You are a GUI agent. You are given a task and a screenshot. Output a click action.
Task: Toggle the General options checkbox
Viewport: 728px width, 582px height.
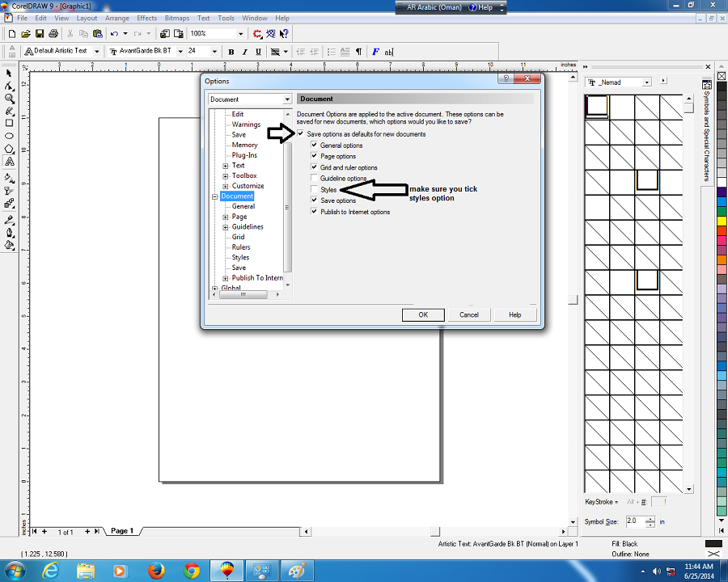(x=315, y=145)
